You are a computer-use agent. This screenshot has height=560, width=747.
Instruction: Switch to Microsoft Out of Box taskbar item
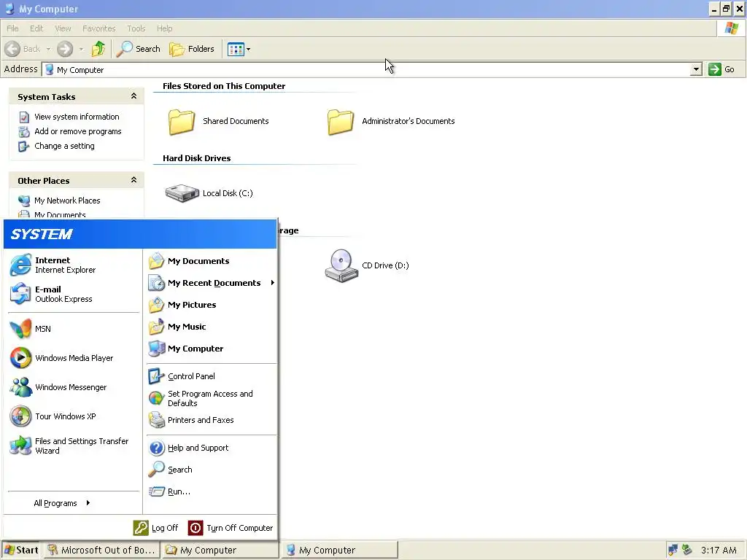101,550
